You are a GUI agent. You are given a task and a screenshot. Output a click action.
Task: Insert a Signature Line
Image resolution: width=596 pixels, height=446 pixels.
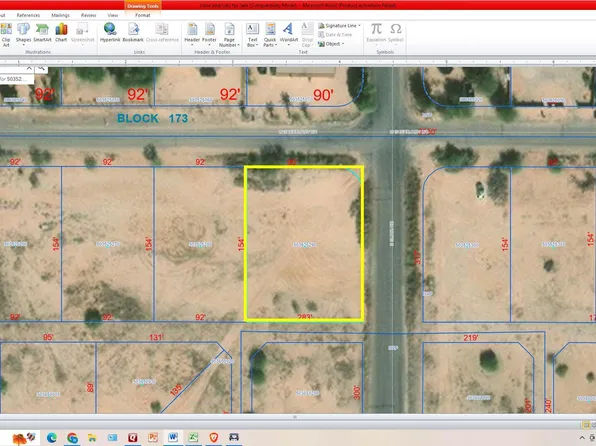click(337, 25)
